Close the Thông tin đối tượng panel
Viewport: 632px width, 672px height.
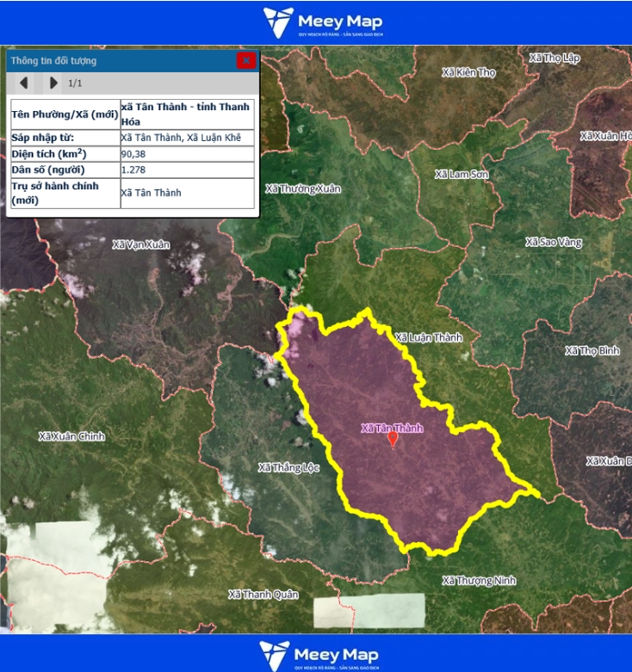click(x=246, y=60)
